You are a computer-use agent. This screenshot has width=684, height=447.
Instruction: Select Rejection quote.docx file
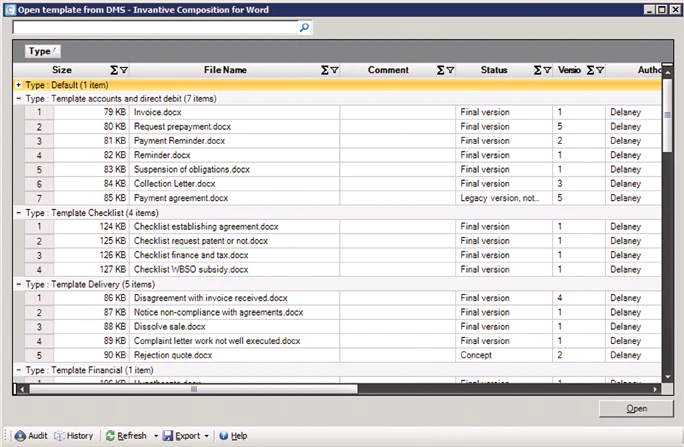[173, 355]
